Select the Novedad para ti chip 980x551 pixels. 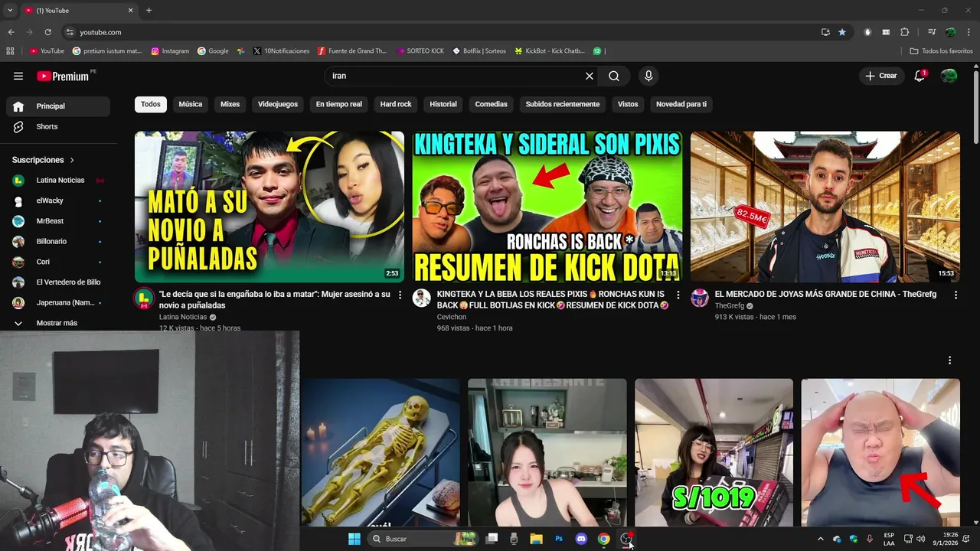[681, 104]
